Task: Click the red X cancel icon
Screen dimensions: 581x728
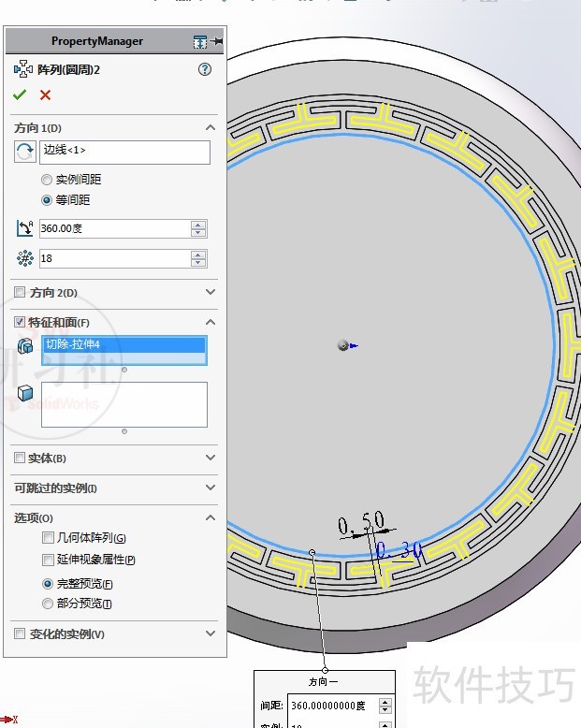Action: coord(45,95)
